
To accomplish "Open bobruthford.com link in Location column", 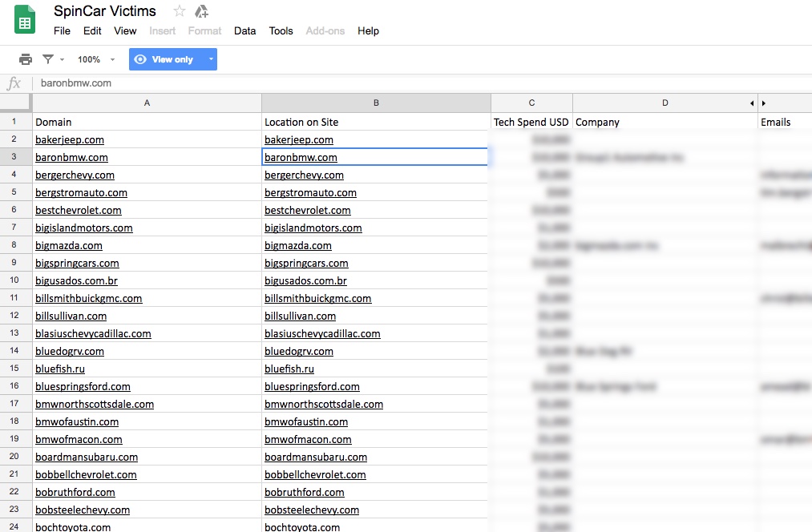I will coord(305,492).
